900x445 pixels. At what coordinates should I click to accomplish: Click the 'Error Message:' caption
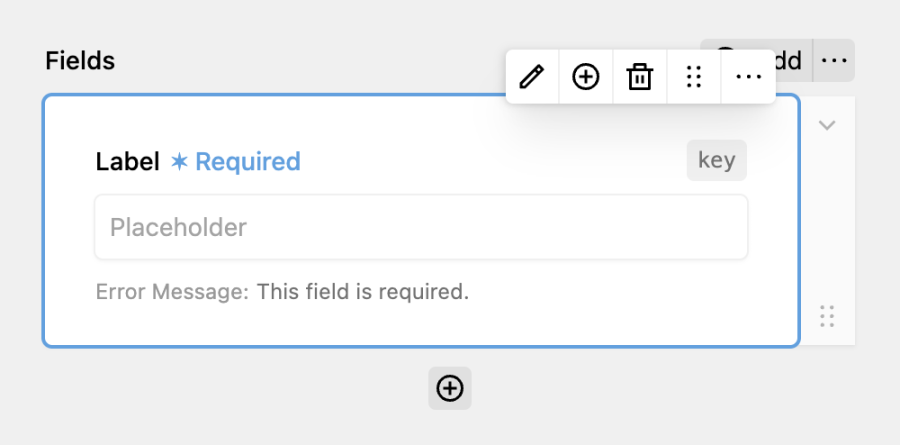point(172,292)
